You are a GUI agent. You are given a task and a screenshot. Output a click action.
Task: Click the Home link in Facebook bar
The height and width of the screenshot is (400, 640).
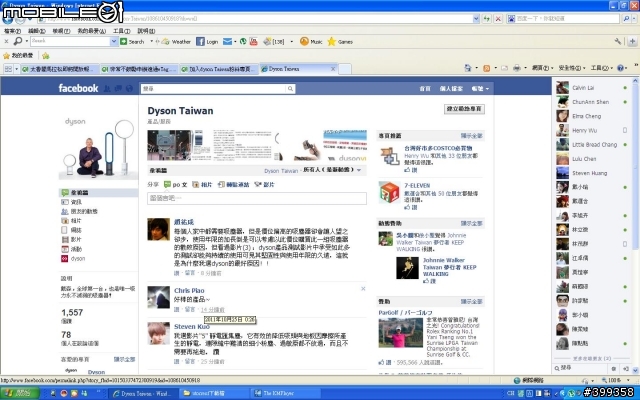425,89
